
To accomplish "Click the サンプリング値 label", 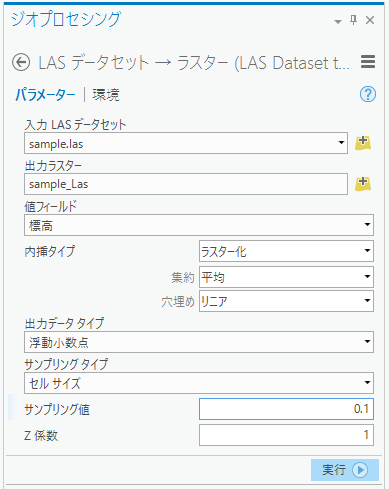I will pyautogui.click(x=57, y=409).
